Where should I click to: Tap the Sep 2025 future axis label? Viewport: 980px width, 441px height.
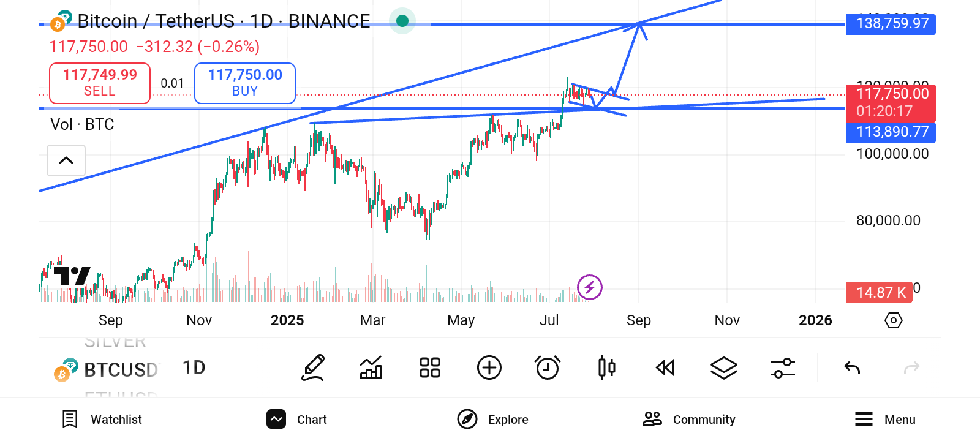[639, 320]
